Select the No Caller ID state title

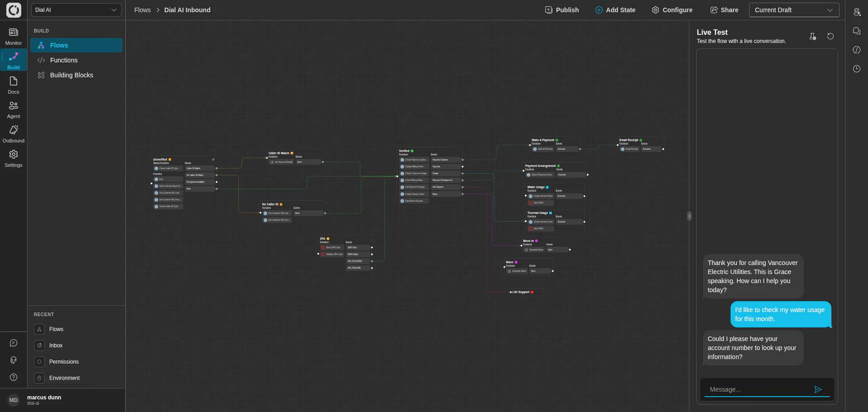270,204
